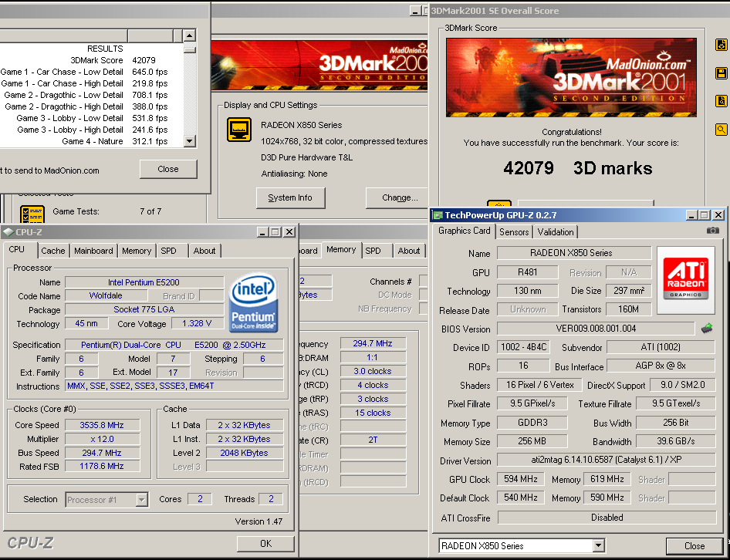Viewport: 730px width, 560px height.
Task: Minimize the CPU-Z window
Action: tap(262, 232)
